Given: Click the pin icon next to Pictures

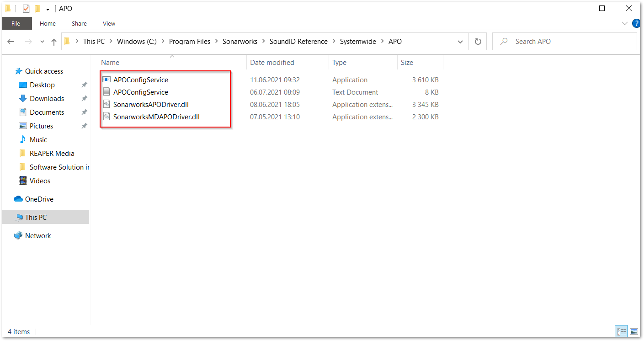Looking at the screenshot, I should point(84,126).
